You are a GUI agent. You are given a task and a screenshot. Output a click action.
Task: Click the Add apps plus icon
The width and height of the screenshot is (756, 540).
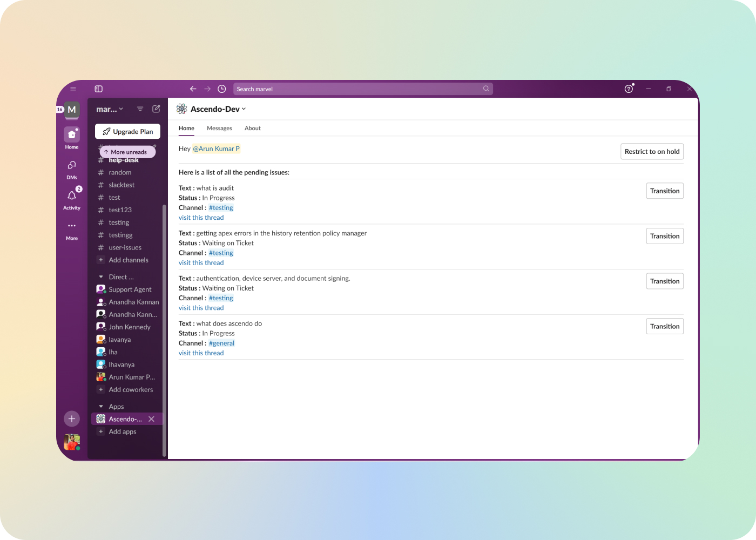[x=100, y=431]
